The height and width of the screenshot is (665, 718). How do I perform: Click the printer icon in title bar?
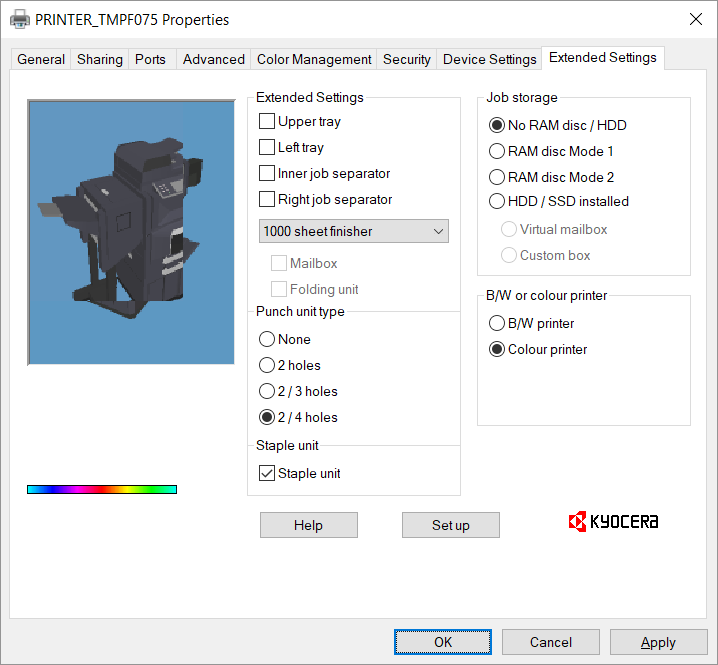click(19, 19)
